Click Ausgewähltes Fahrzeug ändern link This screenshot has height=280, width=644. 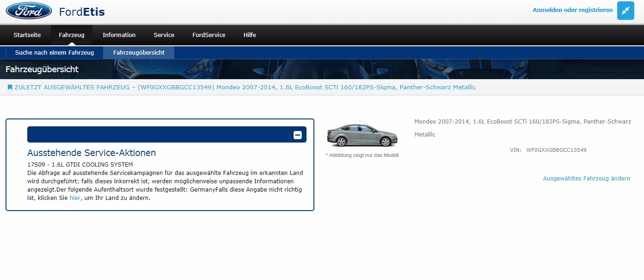[x=586, y=179]
